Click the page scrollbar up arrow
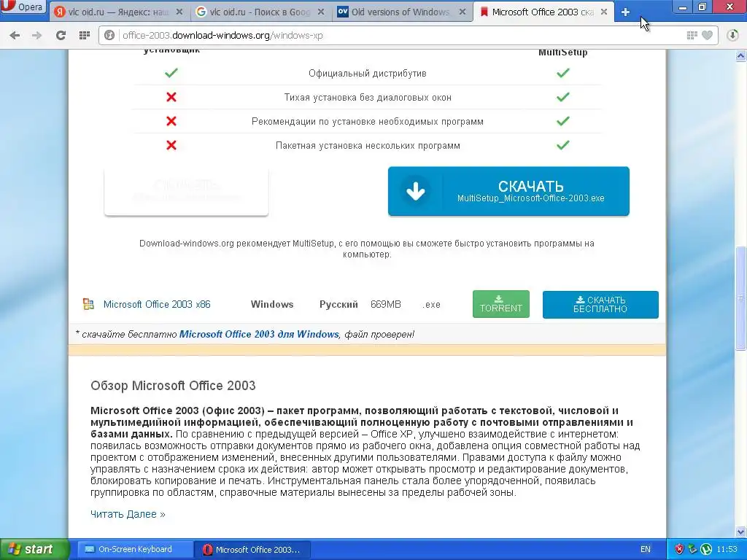This screenshot has width=747, height=560. (x=740, y=56)
